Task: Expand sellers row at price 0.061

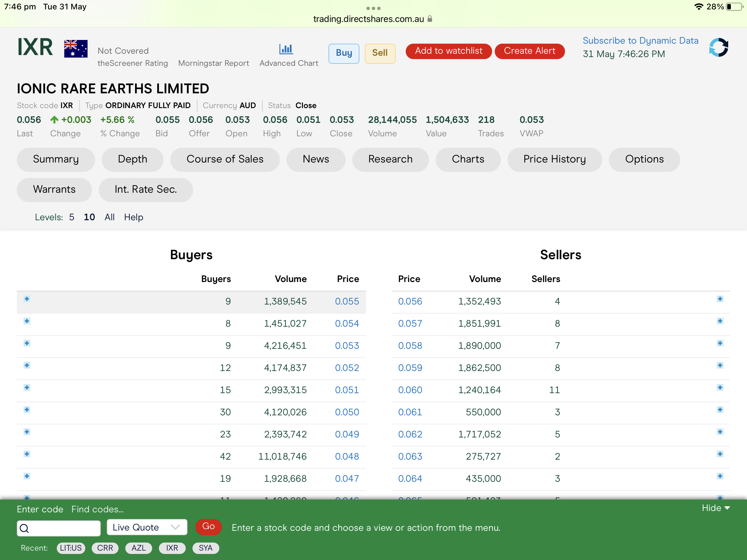Action: pos(720,410)
